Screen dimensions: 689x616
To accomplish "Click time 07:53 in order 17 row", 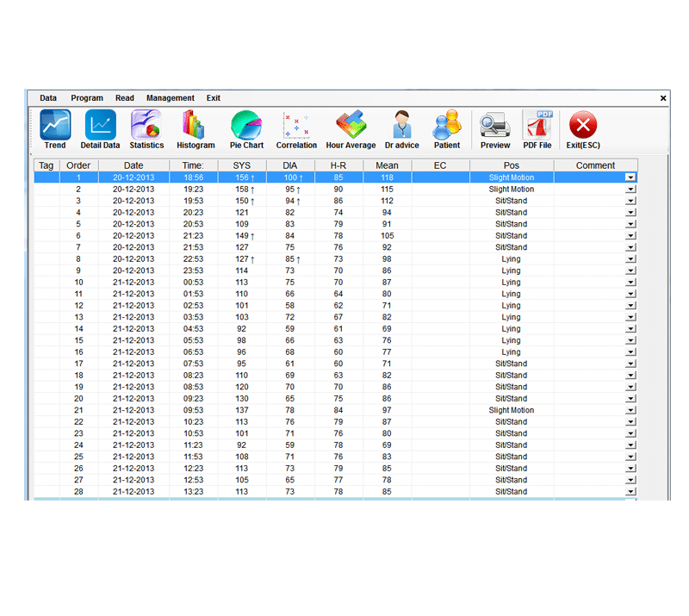I will tap(193, 364).
